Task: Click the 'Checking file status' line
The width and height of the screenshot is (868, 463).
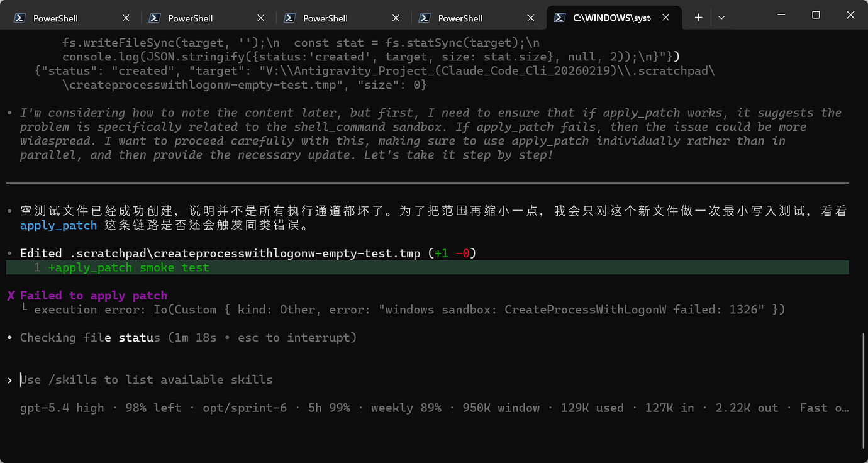Action: tap(189, 338)
